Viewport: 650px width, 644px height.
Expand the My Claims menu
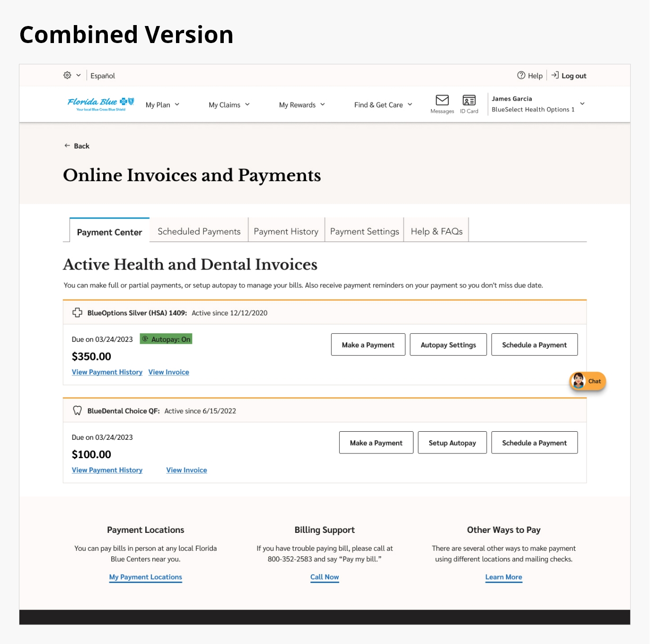[x=229, y=104]
